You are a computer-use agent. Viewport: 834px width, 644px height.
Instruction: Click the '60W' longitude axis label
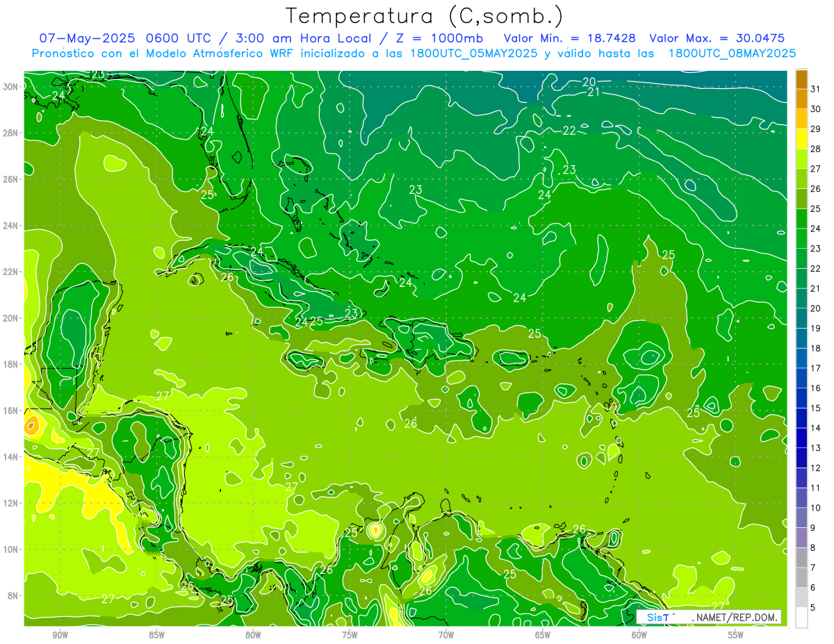click(639, 635)
